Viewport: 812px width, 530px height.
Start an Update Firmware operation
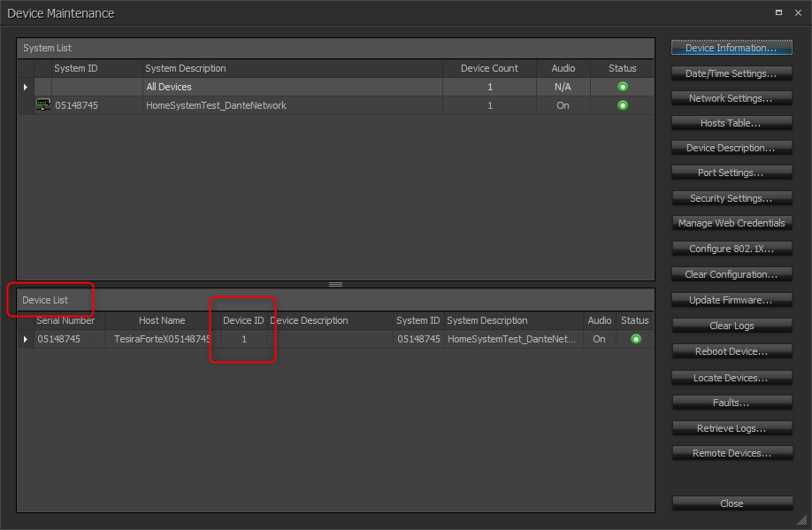click(x=732, y=300)
